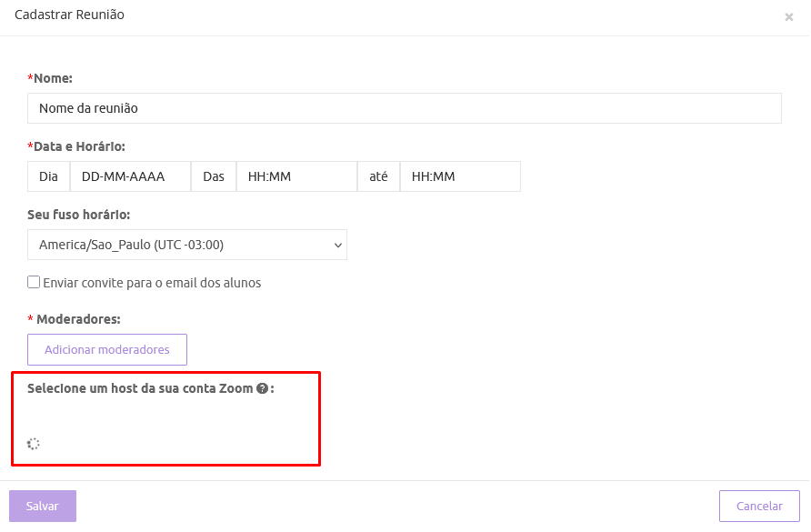Screen dimensions: 811x532
Task: Click the help icon beside Zoom host label
Action: coord(262,388)
